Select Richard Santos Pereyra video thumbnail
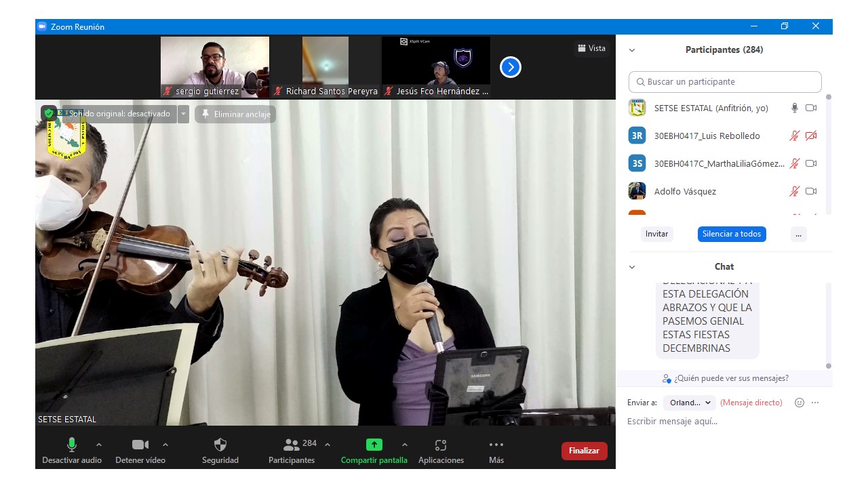The image size is (868, 488). tap(325, 67)
